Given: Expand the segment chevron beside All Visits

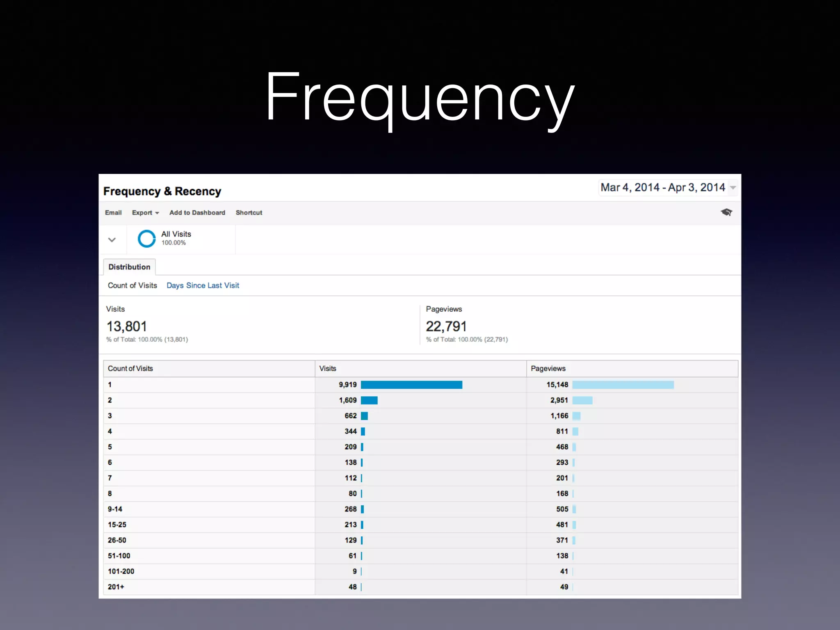Looking at the screenshot, I should 112,240.
